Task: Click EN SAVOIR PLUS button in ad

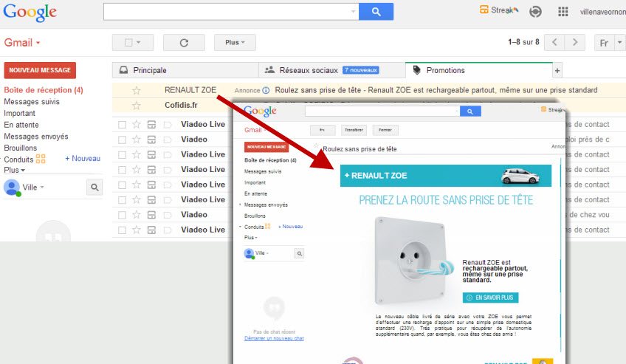Action: click(491, 298)
